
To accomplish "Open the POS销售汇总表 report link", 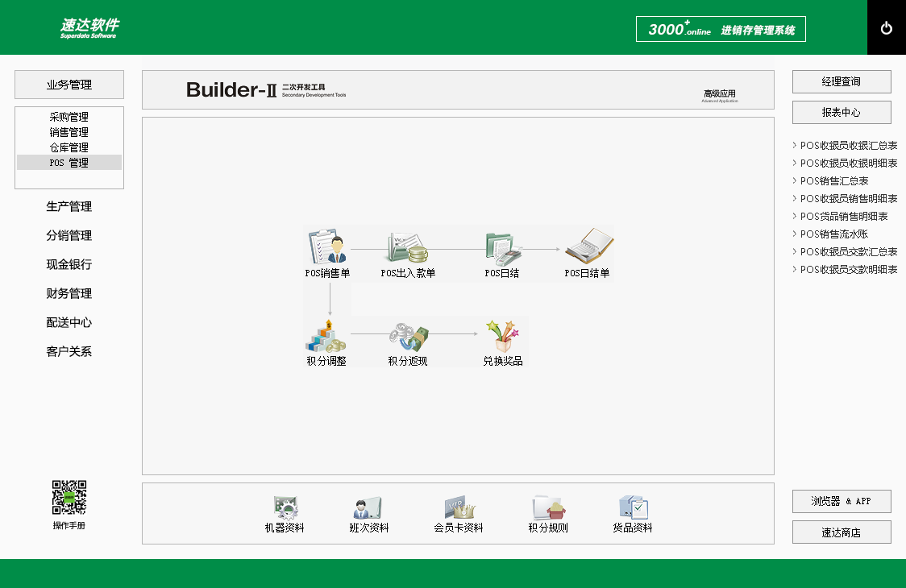I will tap(834, 181).
